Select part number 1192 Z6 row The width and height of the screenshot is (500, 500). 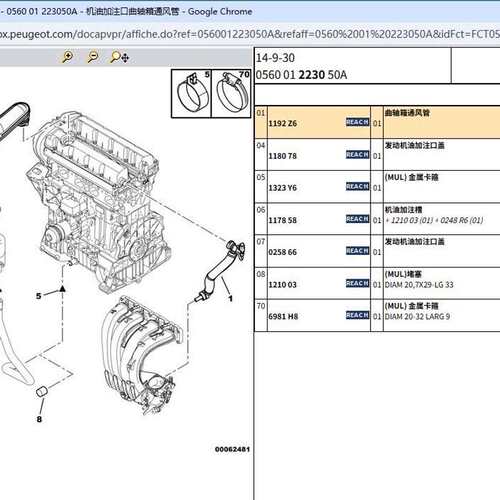click(377, 122)
